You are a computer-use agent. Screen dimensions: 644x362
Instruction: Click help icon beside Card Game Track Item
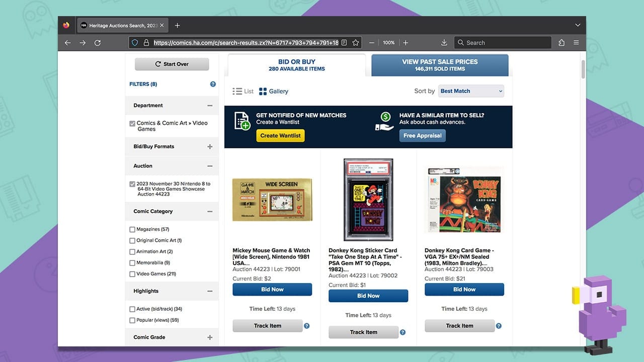[499, 326]
